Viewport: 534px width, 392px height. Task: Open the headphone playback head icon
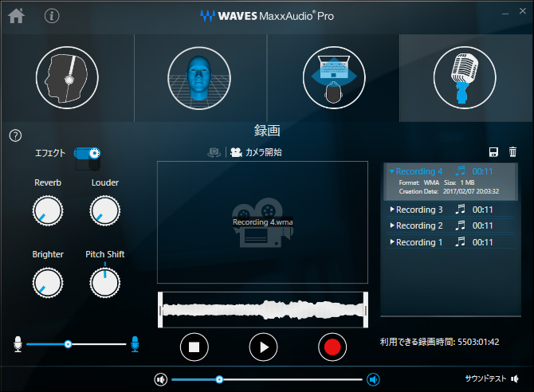67,78
